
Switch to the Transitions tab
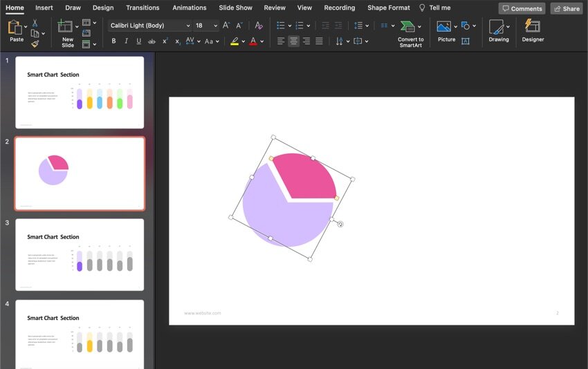pyautogui.click(x=143, y=8)
